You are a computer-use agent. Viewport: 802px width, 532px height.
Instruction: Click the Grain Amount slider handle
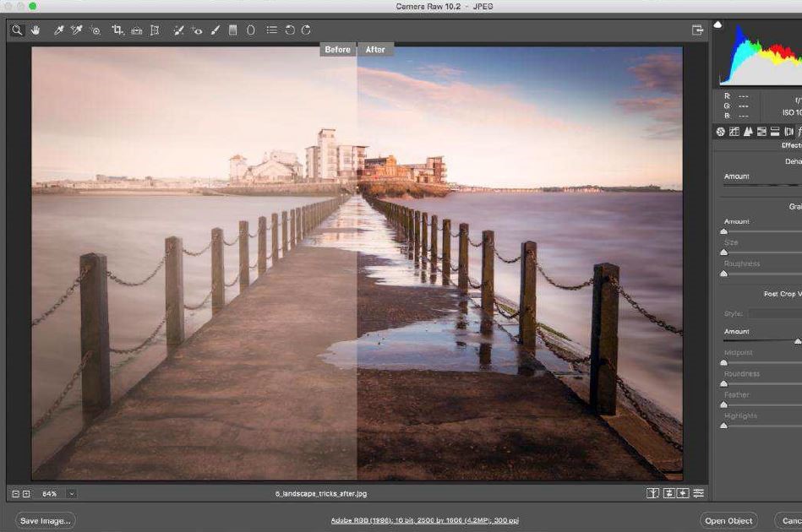[x=723, y=231]
